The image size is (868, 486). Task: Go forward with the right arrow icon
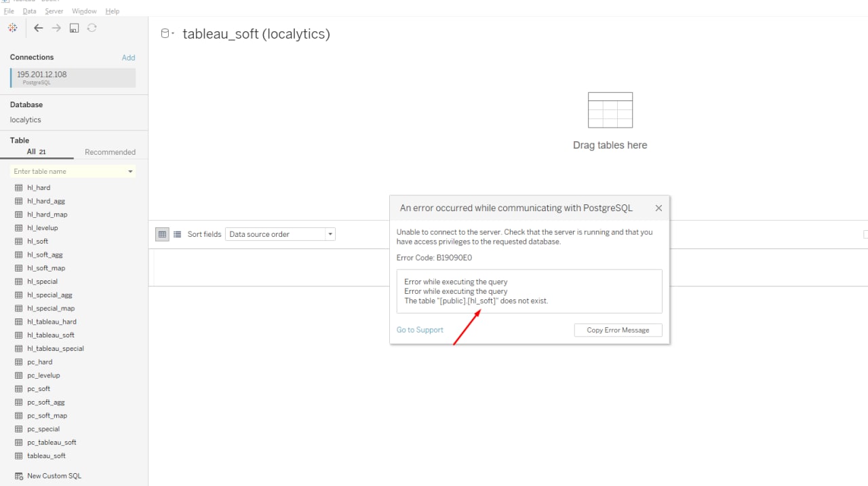(x=56, y=28)
